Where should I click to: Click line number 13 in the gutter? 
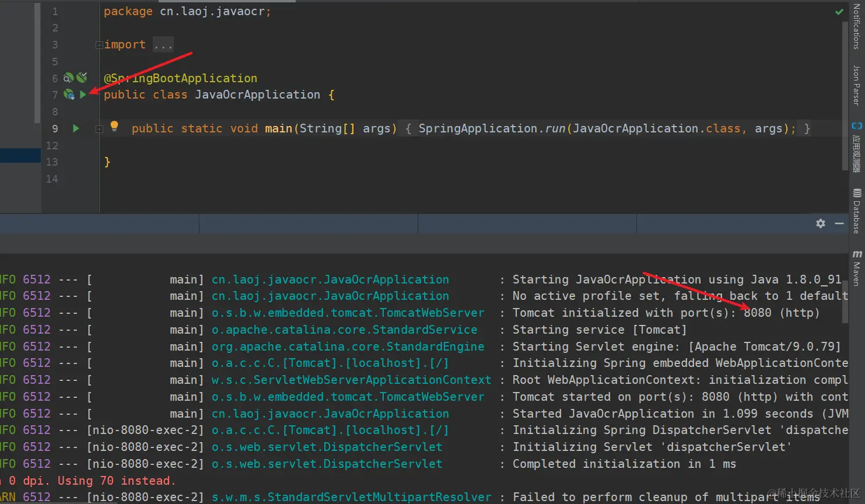tap(52, 162)
